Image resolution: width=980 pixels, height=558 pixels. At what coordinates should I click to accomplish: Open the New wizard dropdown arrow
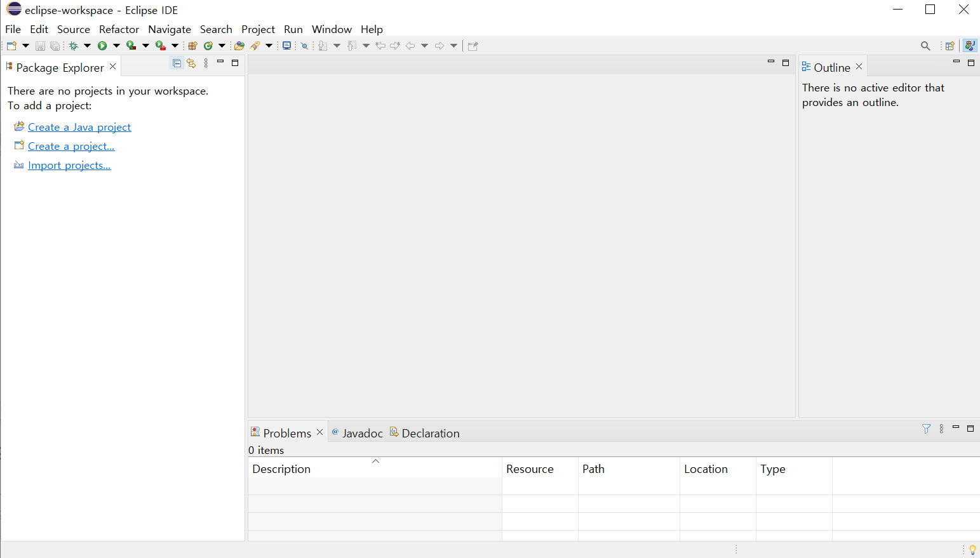25,46
